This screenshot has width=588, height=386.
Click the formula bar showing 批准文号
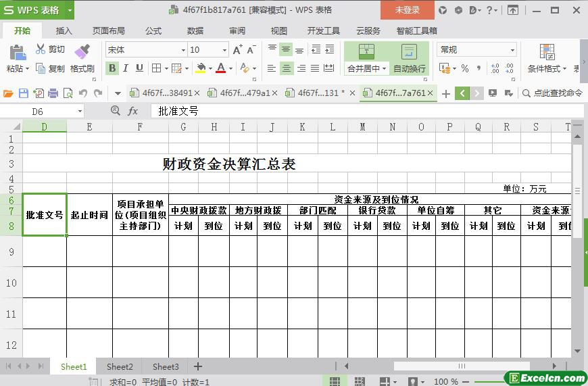coord(368,111)
